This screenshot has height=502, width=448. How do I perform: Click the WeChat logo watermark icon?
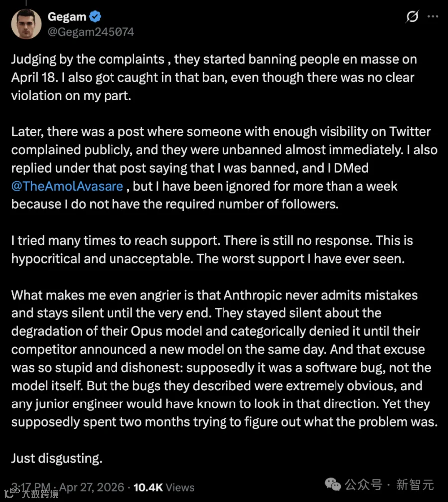(x=333, y=485)
